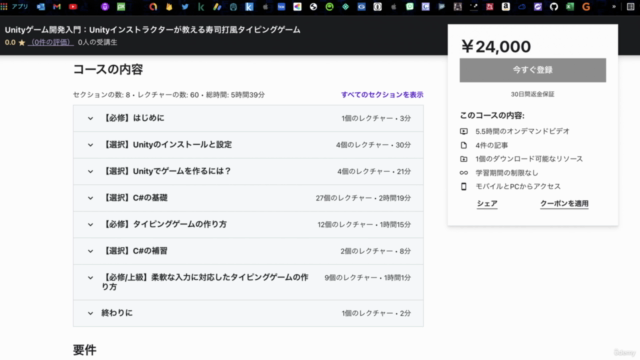The width and height of the screenshot is (640, 360).
Task: Expand the 【必修】はじめに section
Action: tap(248, 118)
